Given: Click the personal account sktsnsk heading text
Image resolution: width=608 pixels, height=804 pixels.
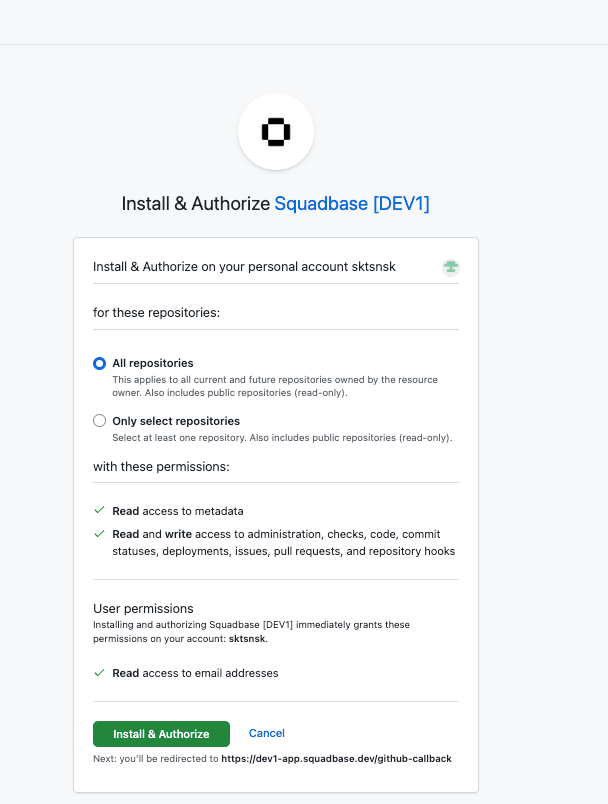Looking at the screenshot, I should click(244, 267).
